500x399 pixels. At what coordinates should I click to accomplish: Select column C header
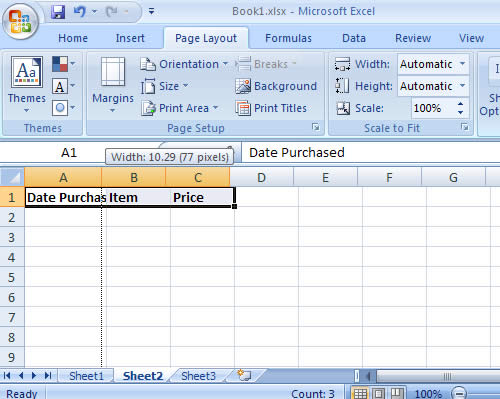(x=198, y=177)
